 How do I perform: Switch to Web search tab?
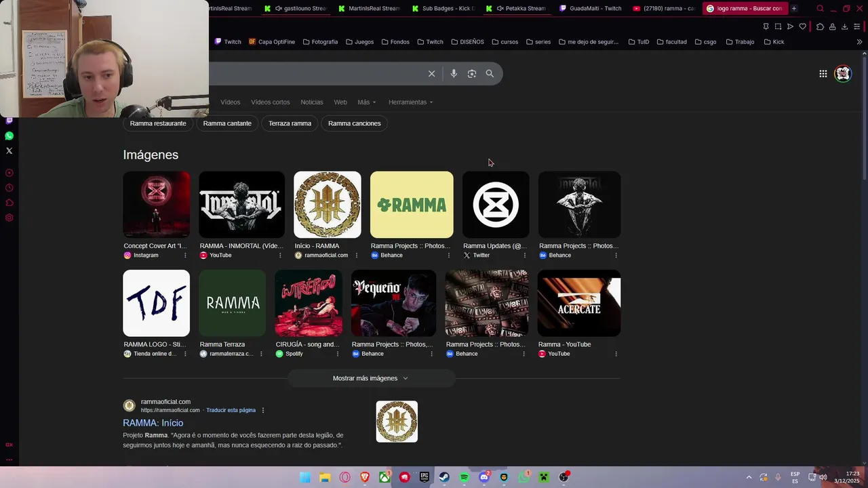pyautogui.click(x=340, y=102)
